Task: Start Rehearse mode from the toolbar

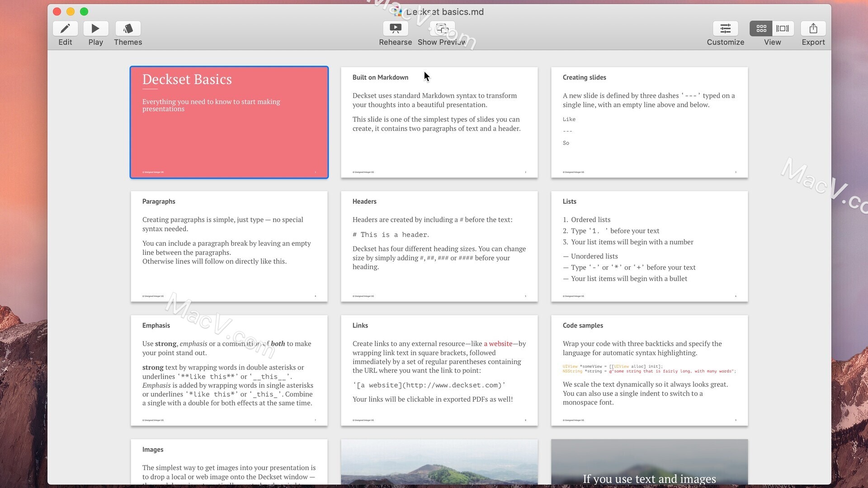Action: [x=395, y=28]
